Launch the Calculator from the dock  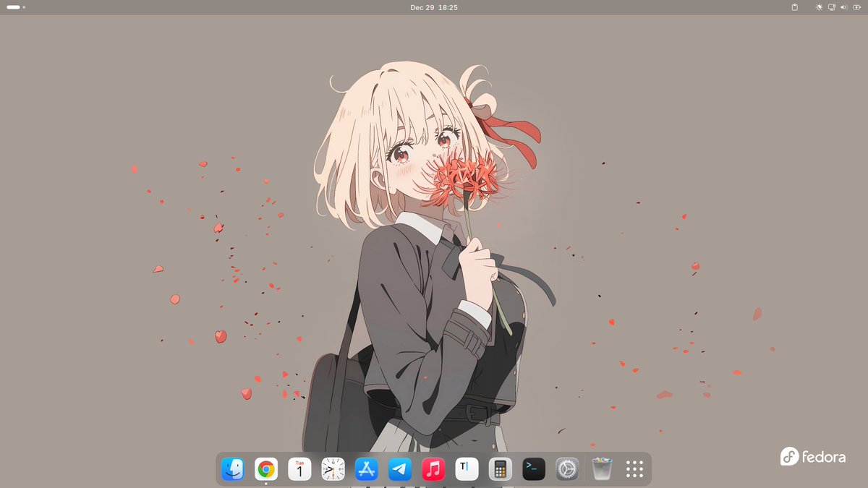[501, 469]
